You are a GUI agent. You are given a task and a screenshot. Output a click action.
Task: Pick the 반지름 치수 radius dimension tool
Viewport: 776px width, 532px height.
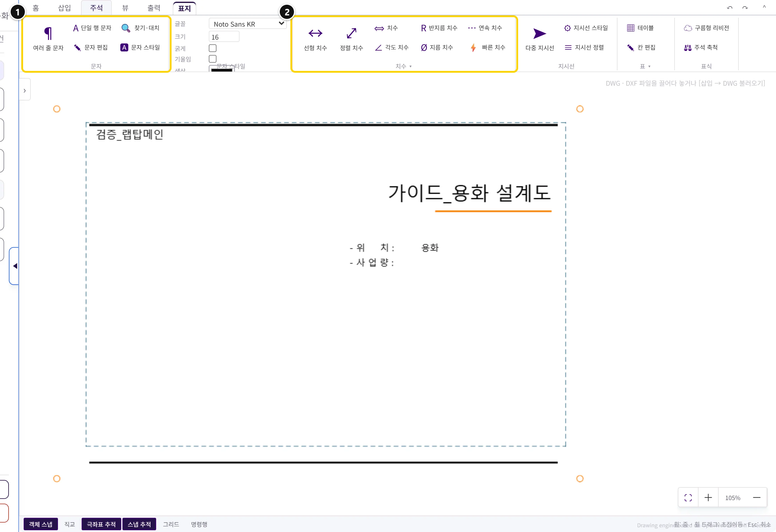(x=439, y=28)
